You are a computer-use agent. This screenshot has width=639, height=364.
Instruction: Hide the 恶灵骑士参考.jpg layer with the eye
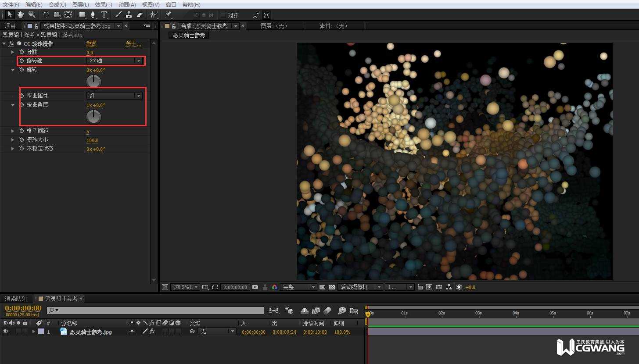tap(5, 332)
